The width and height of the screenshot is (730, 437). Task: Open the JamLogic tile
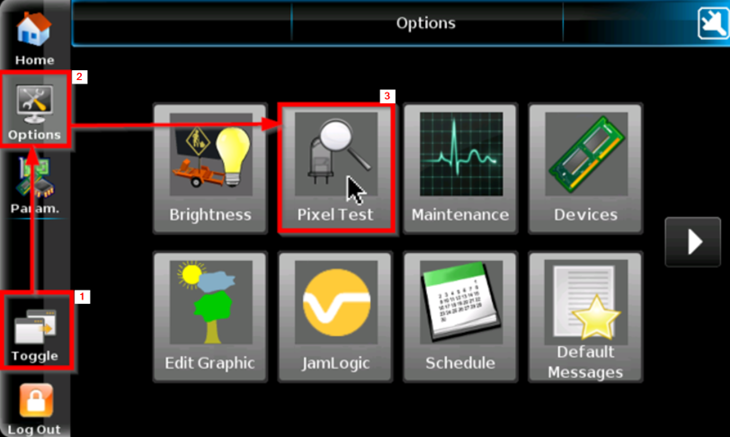coord(335,316)
